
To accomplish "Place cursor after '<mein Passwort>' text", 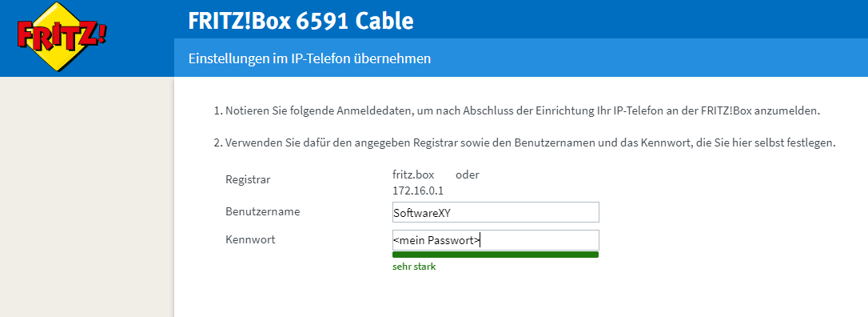I will coord(480,240).
